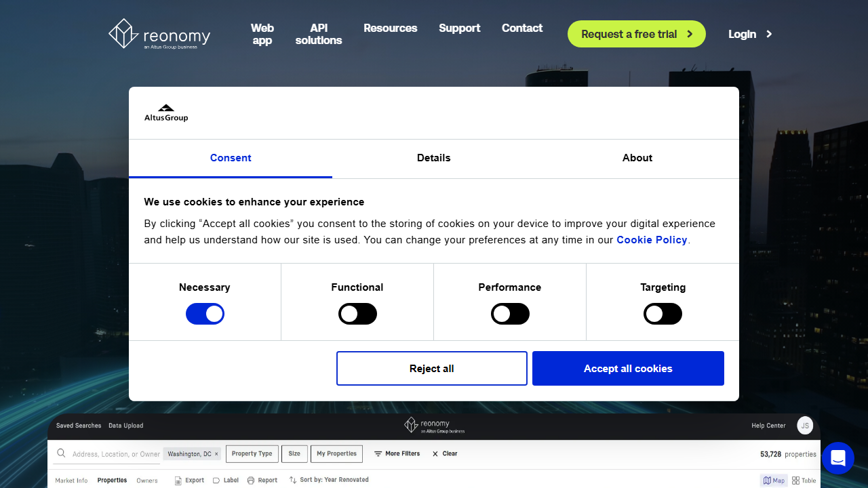Click the arrow next to Login
The image size is (868, 488).
click(x=769, y=34)
